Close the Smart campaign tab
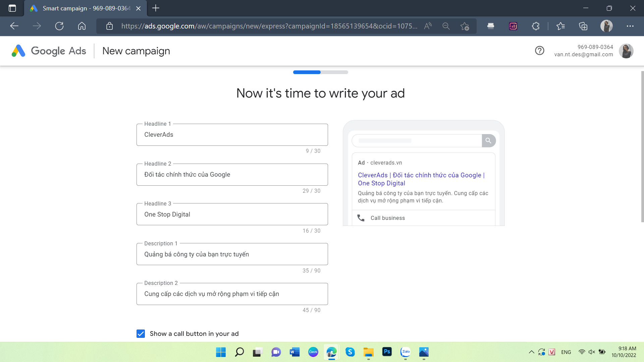This screenshot has height=362, width=644. (138, 8)
